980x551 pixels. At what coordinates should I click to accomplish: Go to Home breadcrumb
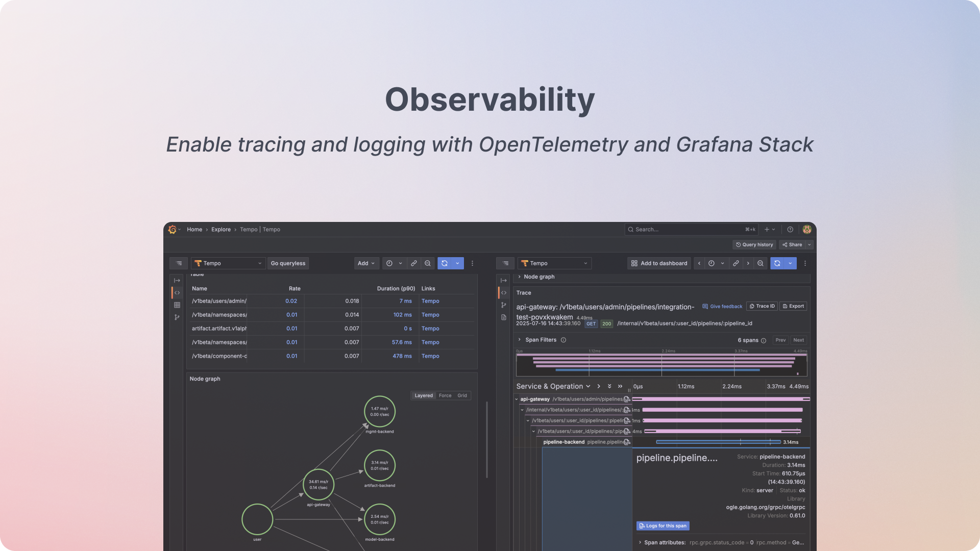[194, 230]
